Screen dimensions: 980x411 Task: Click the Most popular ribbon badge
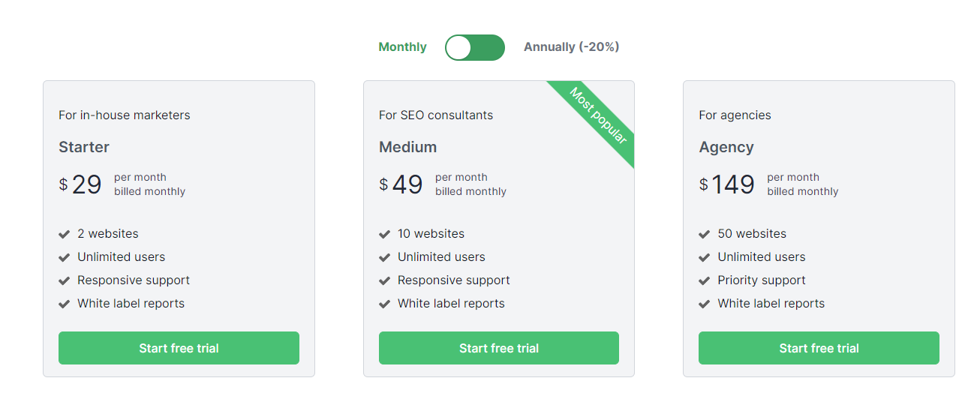[598, 116]
